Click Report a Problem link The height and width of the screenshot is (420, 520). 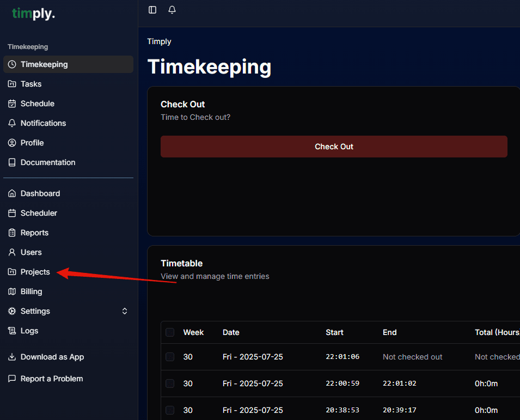pos(52,379)
